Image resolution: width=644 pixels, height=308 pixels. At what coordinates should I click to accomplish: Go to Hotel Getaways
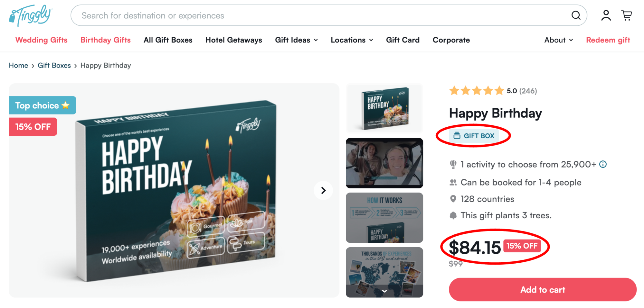(x=234, y=40)
